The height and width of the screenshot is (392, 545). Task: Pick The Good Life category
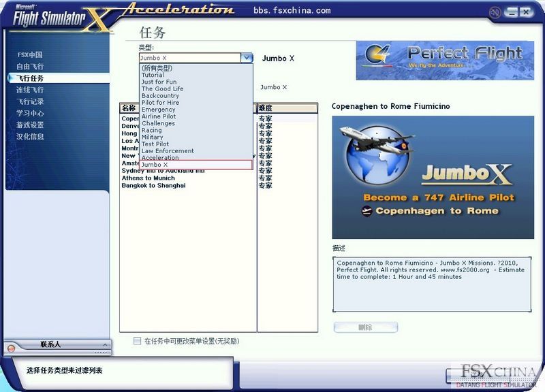coord(196,89)
